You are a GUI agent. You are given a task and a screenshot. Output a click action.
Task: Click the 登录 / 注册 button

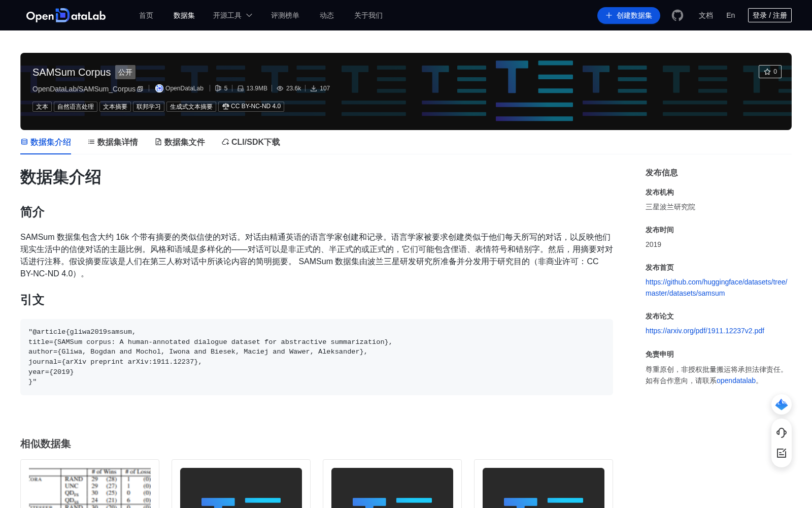(x=770, y=15)
